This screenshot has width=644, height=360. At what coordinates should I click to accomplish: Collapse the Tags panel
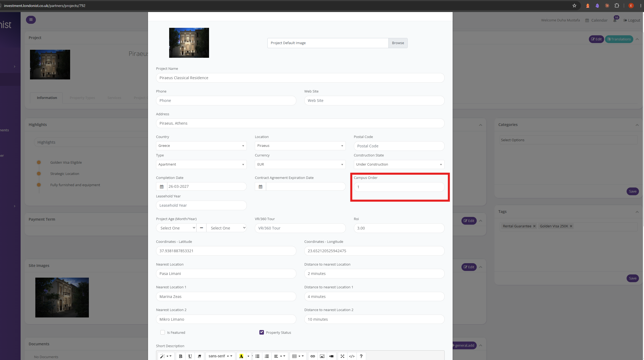[637, 212]
